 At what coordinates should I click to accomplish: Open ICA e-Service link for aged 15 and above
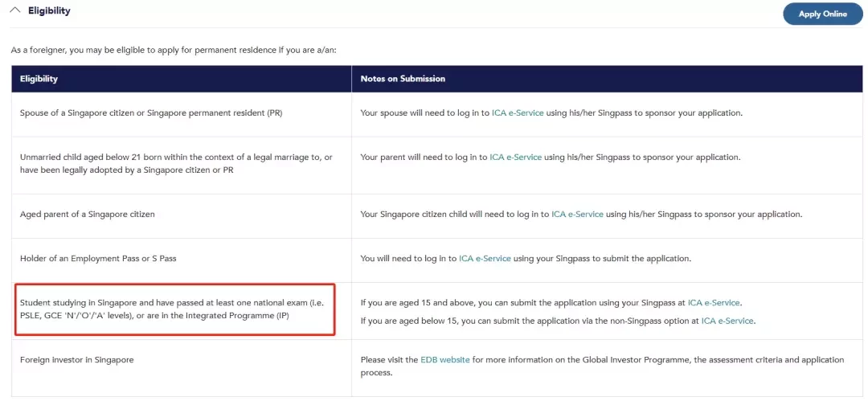[714, 303]
